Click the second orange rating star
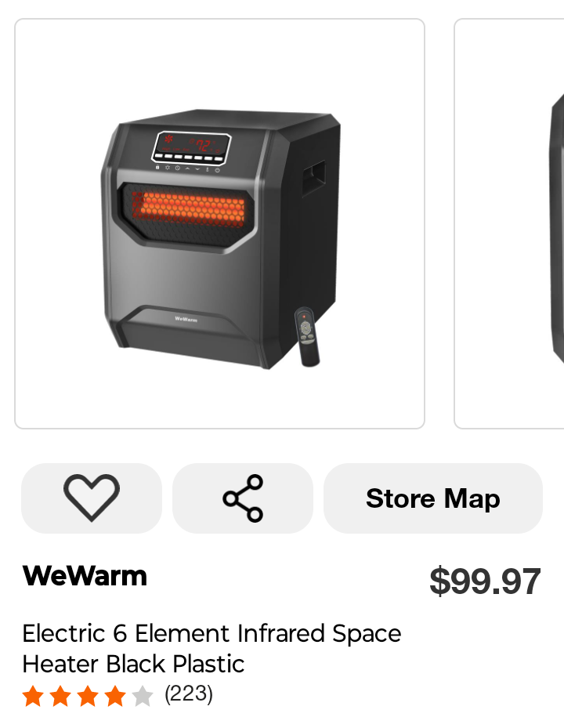Screen dimensions: 564x728 pyautogui.click(x=60, y=697)
